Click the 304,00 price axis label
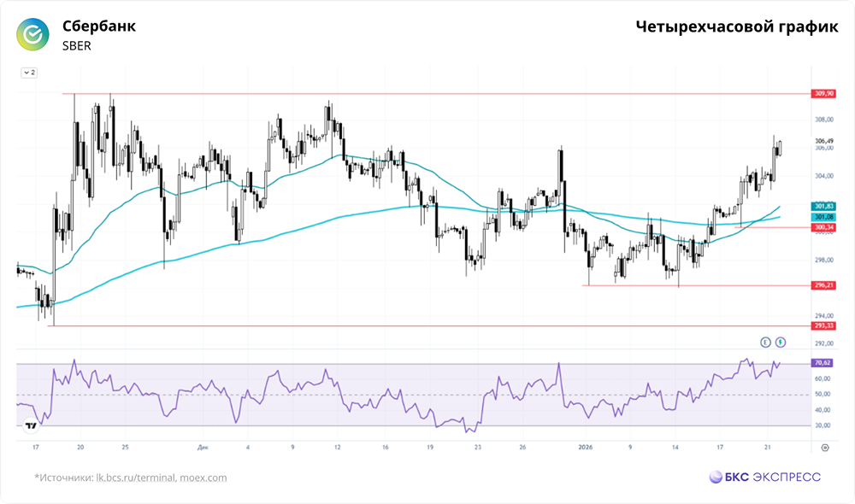 pos(824,176)
